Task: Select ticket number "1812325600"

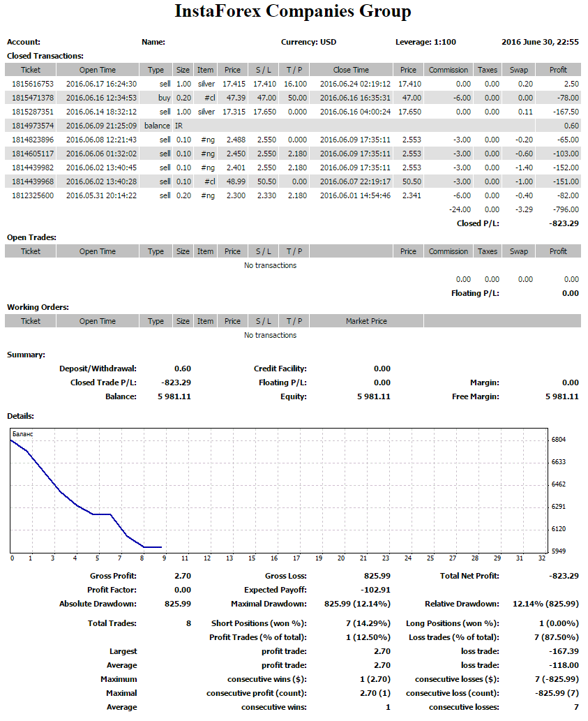Action: [33, 195]
